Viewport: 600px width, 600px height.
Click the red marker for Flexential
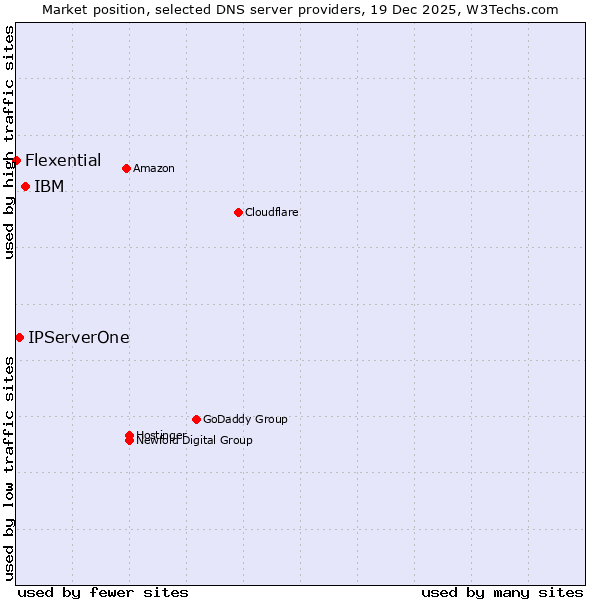coord(16,160)
